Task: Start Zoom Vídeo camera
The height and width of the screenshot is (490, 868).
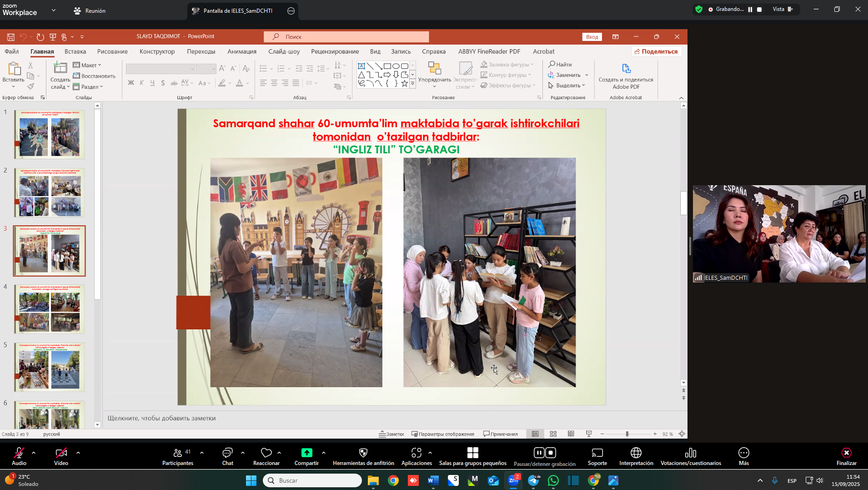Action: click(61, 456)
